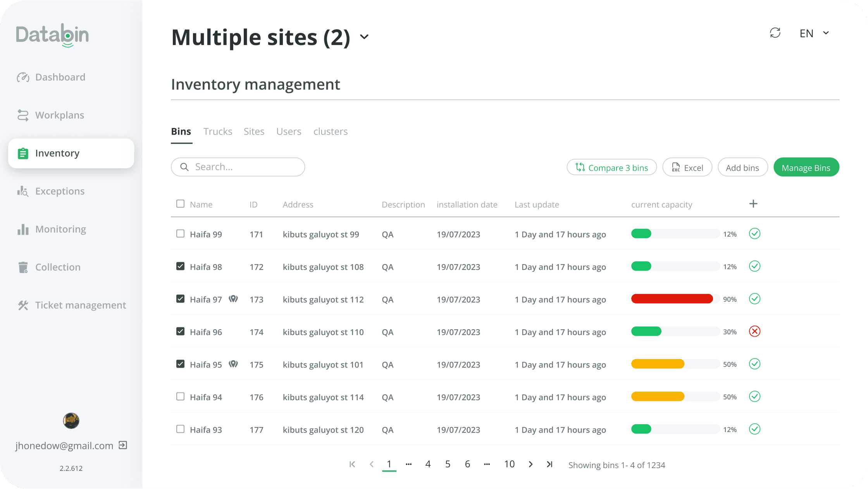Click the next page arrow

coord(530,464)
